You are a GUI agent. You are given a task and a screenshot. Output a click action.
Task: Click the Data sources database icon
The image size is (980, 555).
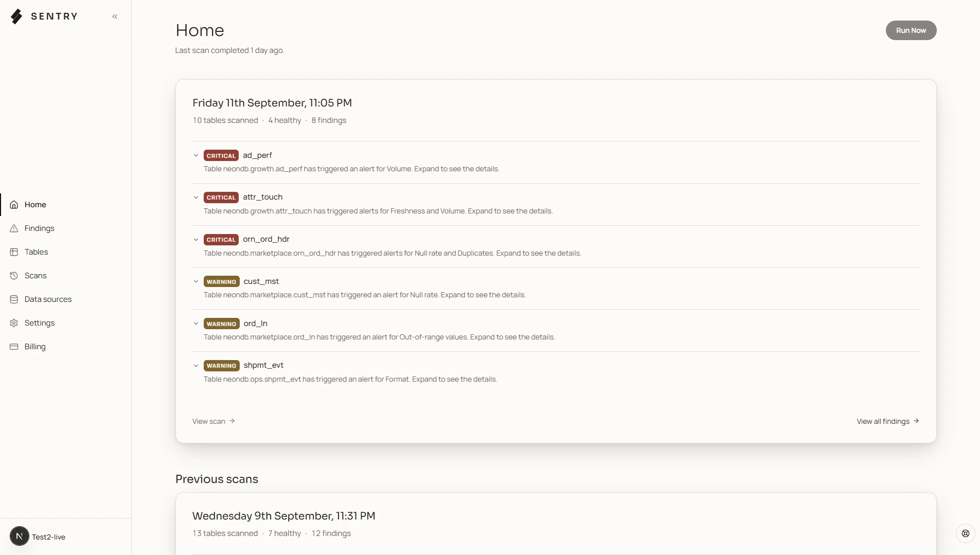[14, 299]
